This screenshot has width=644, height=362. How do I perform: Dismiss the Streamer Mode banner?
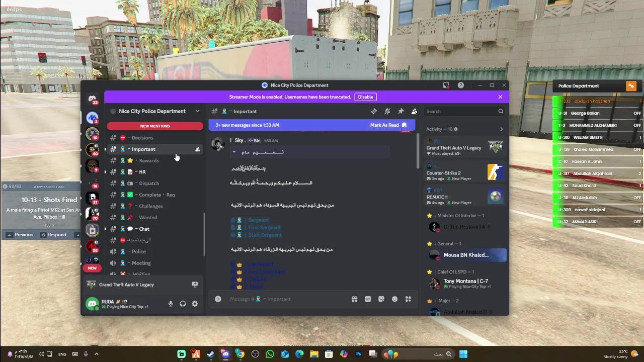(500, 97)
